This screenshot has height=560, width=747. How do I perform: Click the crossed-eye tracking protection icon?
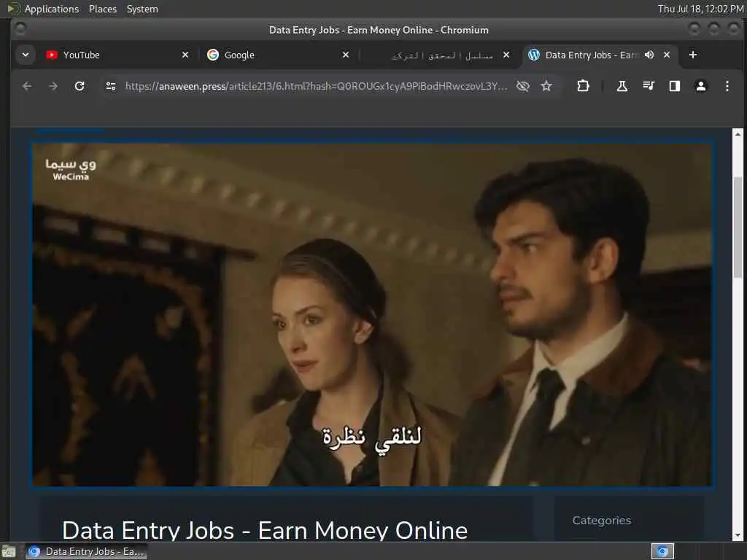[x=522, y=86]
